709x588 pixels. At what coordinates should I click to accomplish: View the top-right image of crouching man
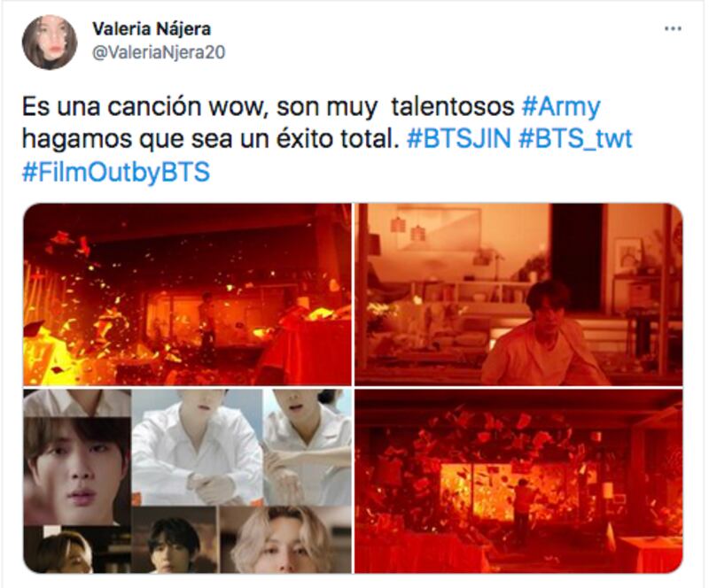(518, 294)
